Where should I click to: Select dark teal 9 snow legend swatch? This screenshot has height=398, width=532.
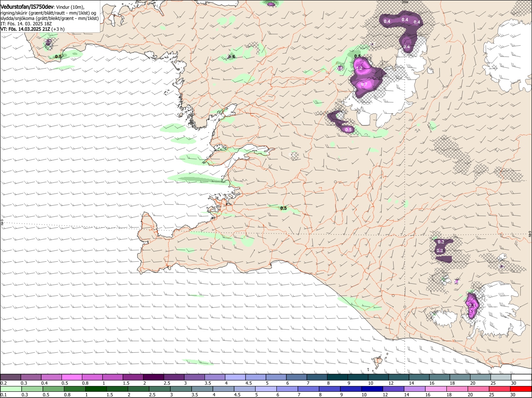358,377
